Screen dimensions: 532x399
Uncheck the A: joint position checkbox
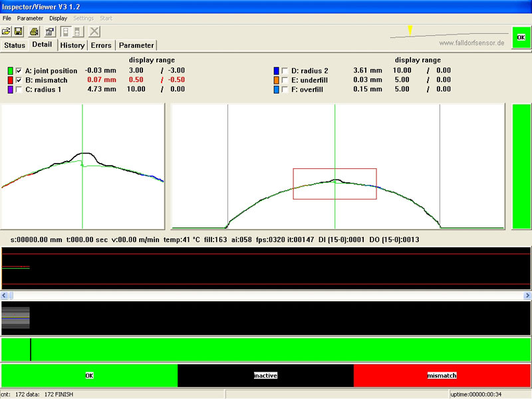click(x=19, y=70)
